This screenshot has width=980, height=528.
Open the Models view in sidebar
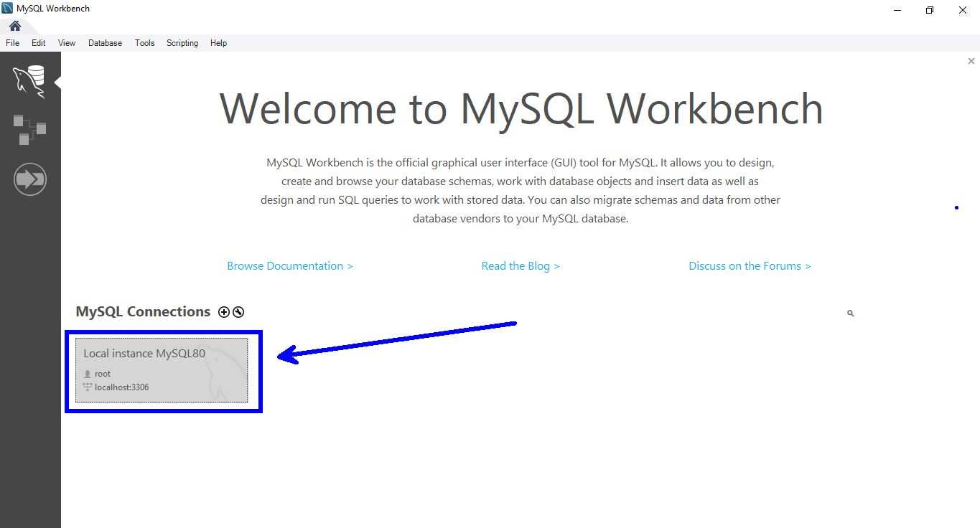tap(29, 129)
